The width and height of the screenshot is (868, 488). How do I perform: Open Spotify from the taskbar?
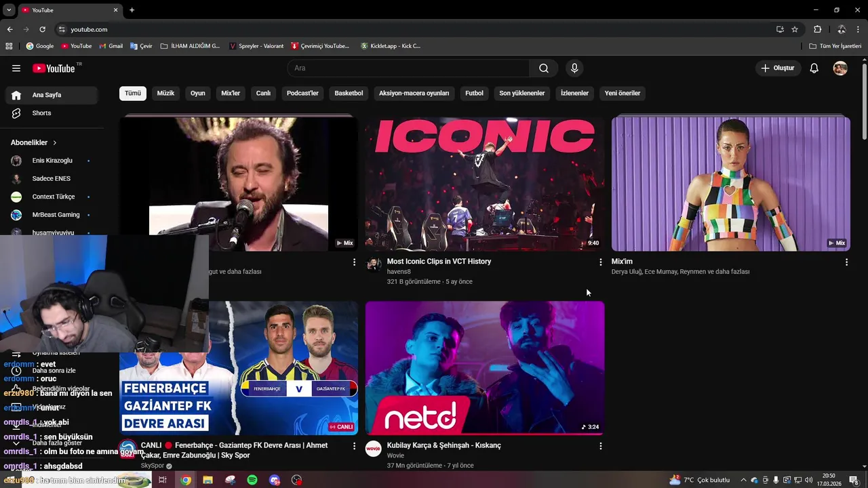[252, 480]
